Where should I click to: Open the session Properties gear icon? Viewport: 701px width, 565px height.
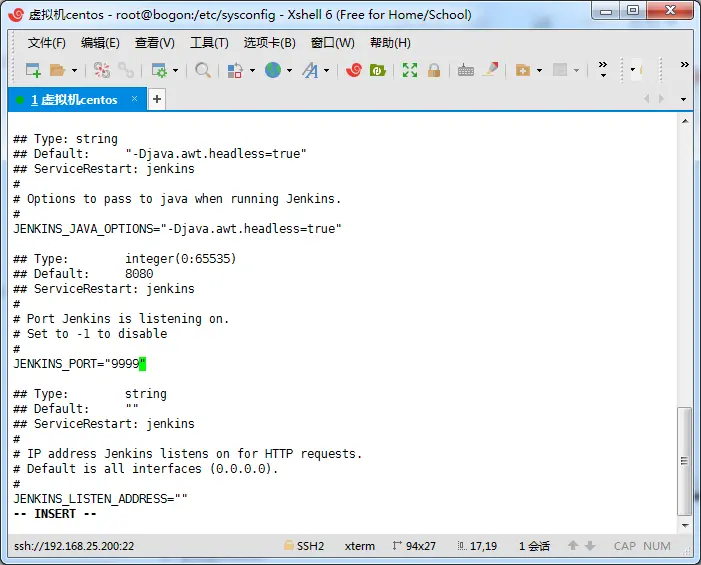coord(159,70)
